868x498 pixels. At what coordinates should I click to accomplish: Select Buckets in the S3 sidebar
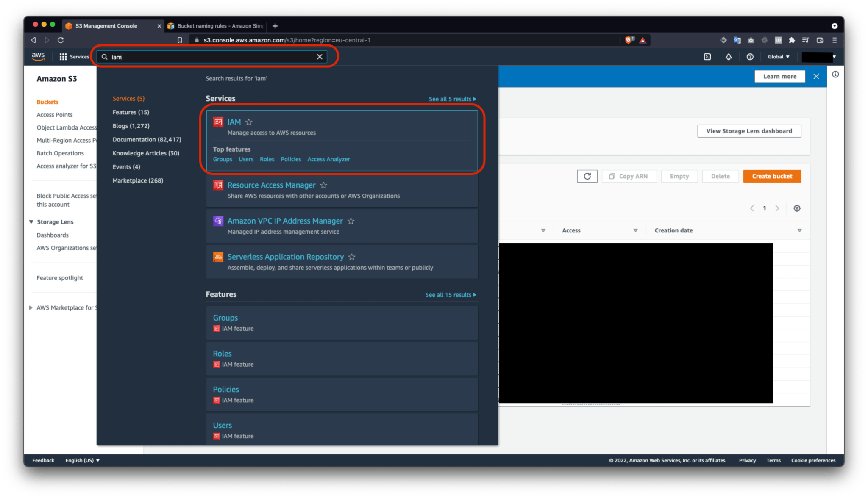tap(47, 102)
